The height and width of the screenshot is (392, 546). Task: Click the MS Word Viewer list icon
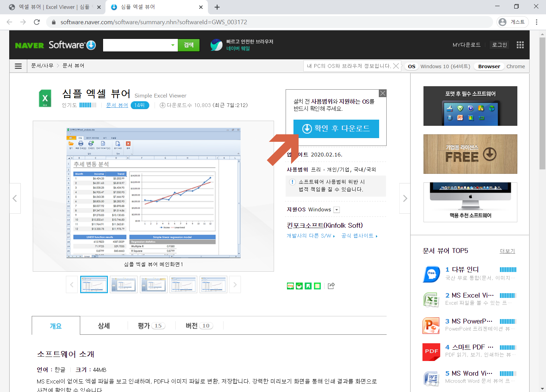tap(431, 378)
